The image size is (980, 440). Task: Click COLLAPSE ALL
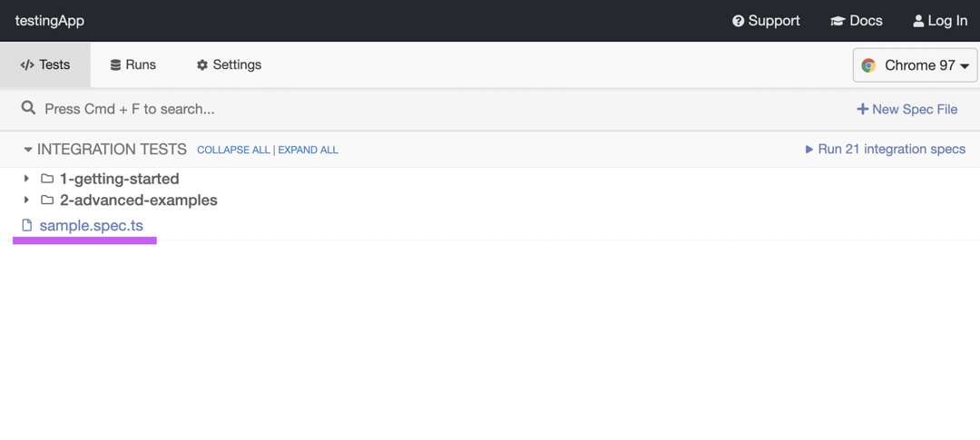[234, 150]
